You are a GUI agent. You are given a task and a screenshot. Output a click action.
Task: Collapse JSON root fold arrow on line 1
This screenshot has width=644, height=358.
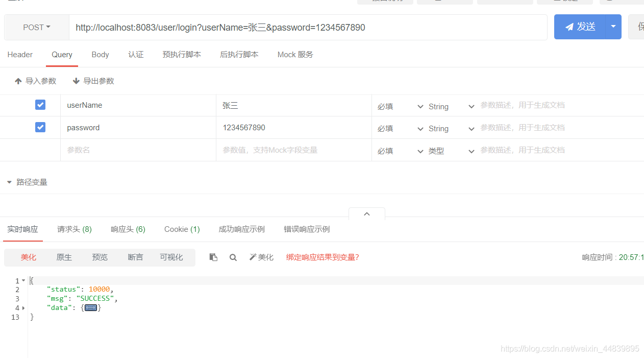coord(23,281)
